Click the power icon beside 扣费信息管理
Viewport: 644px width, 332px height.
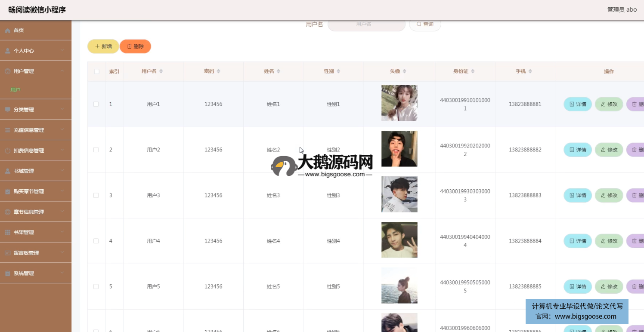(x=8, y=151)
